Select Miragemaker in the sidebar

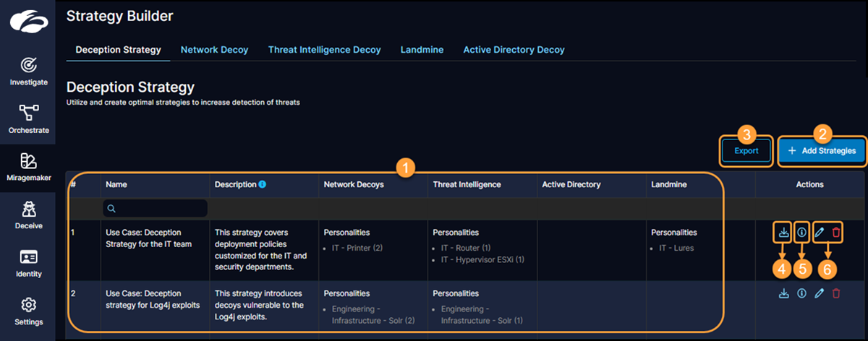pyautogui.click(x=28, y=167)
